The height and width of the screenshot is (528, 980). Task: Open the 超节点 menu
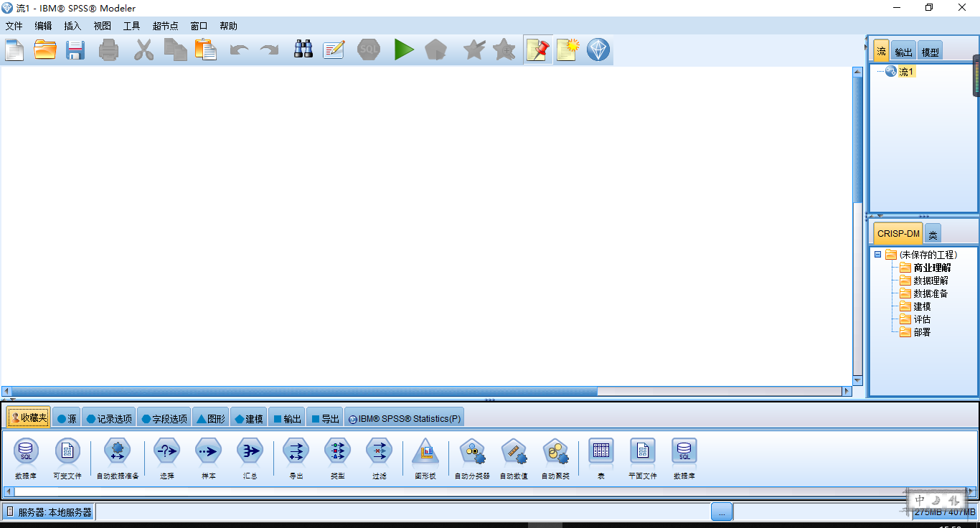pyautogui.click(x=166, y=26)
